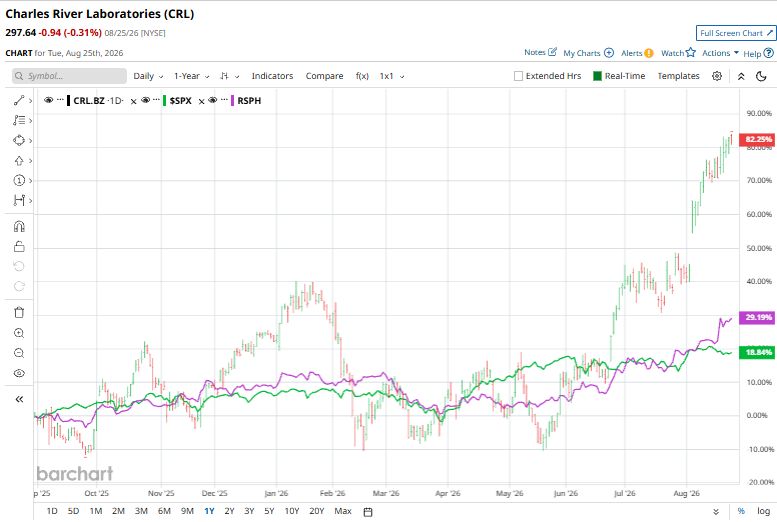Hide the RSPH series eye
Image resolution: width=777 pixels, height=522 pixels.
213,100
